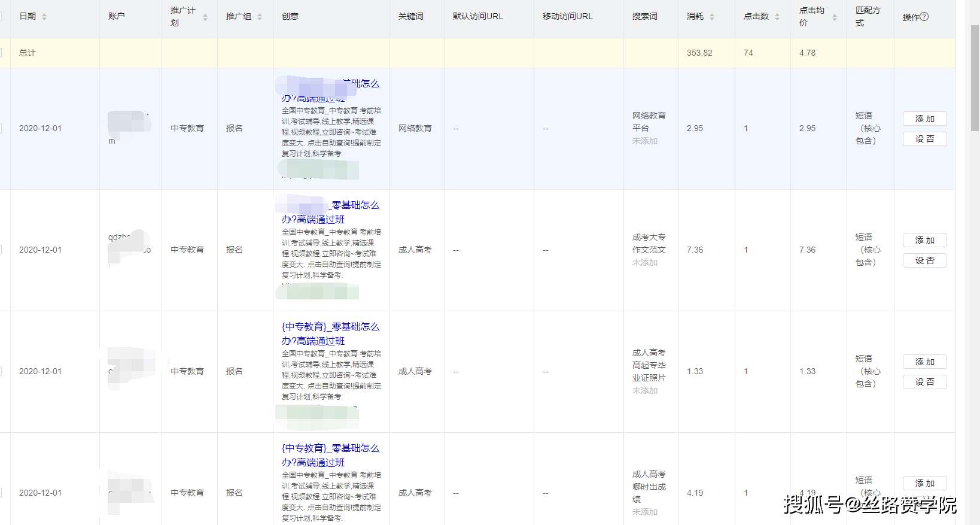
Task: Click total 点击数 value 74
Action: point(748,53)
